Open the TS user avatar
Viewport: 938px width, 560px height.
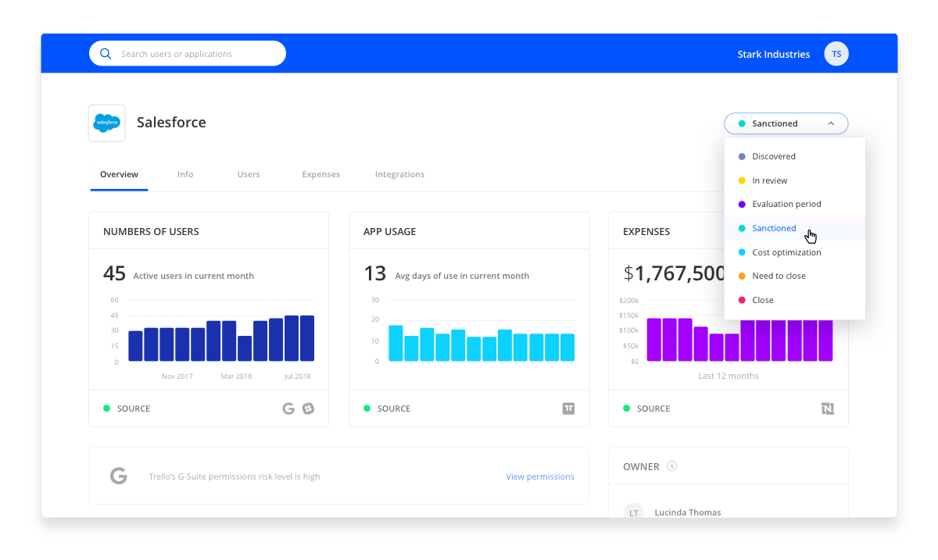pyautogui.click(x=836, y=54)
